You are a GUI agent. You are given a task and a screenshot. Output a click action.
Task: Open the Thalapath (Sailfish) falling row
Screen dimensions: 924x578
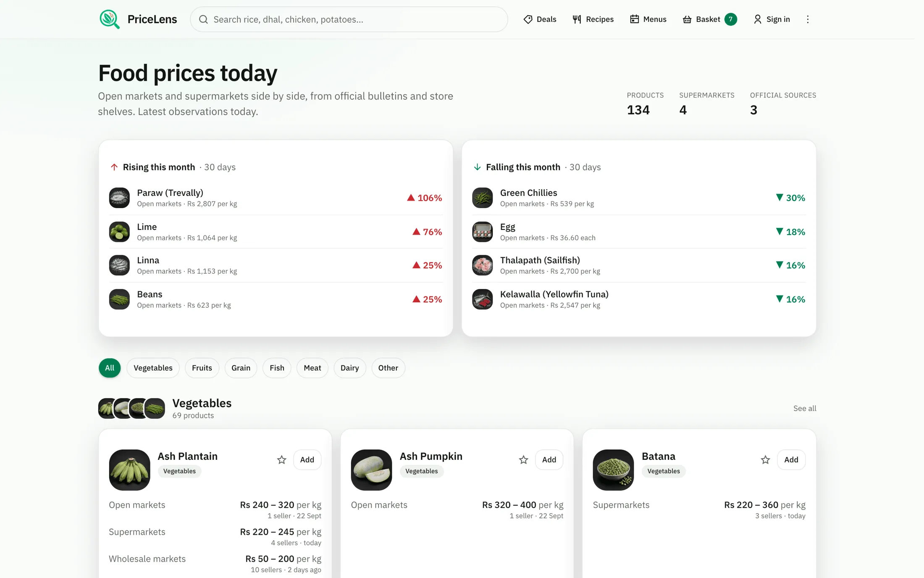click(639, 265)
